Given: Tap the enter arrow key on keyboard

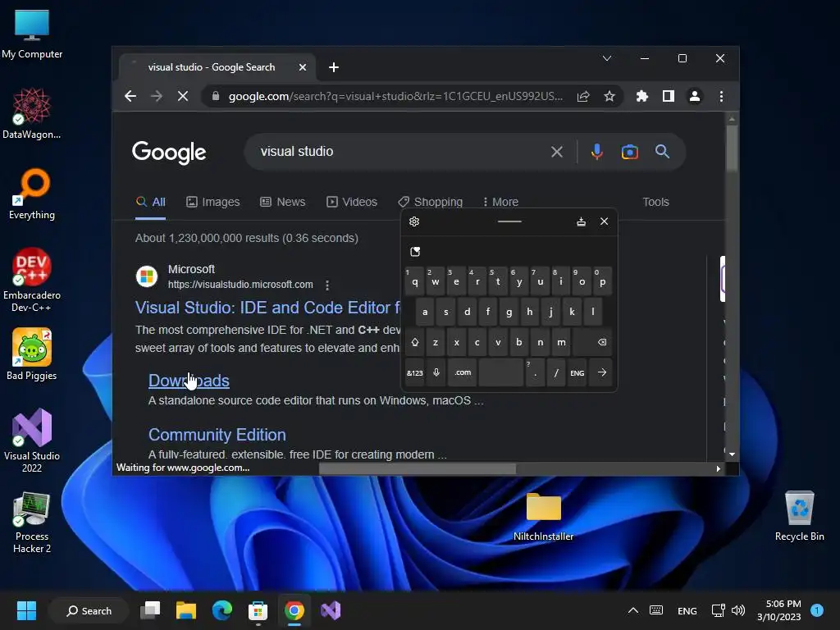Looking at the screenshot, I should tap(601, 373).
